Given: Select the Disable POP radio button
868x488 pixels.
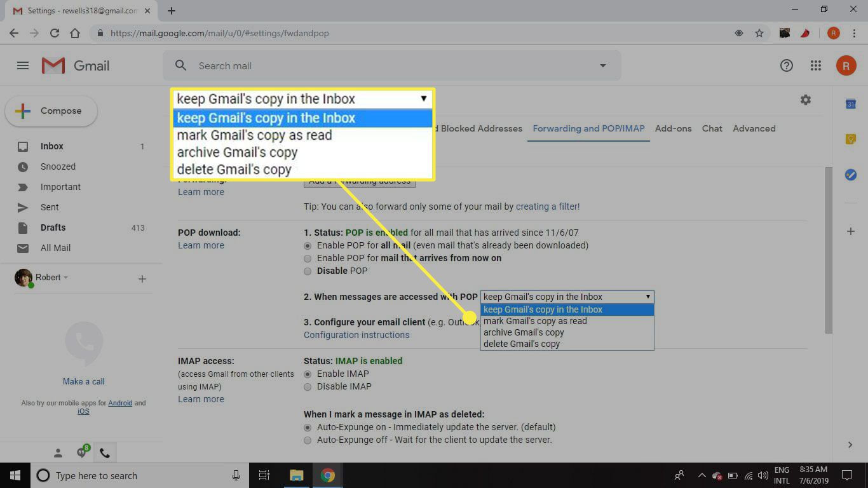Looking at the screenshot, I should click(308, 271).
